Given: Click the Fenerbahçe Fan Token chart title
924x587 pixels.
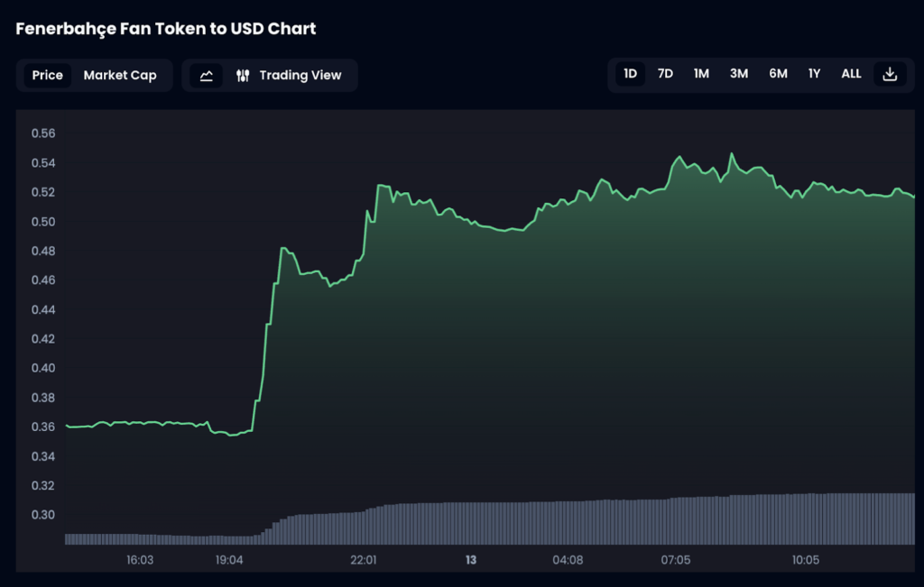Looking at the screenshot, I should coord(166,29).
